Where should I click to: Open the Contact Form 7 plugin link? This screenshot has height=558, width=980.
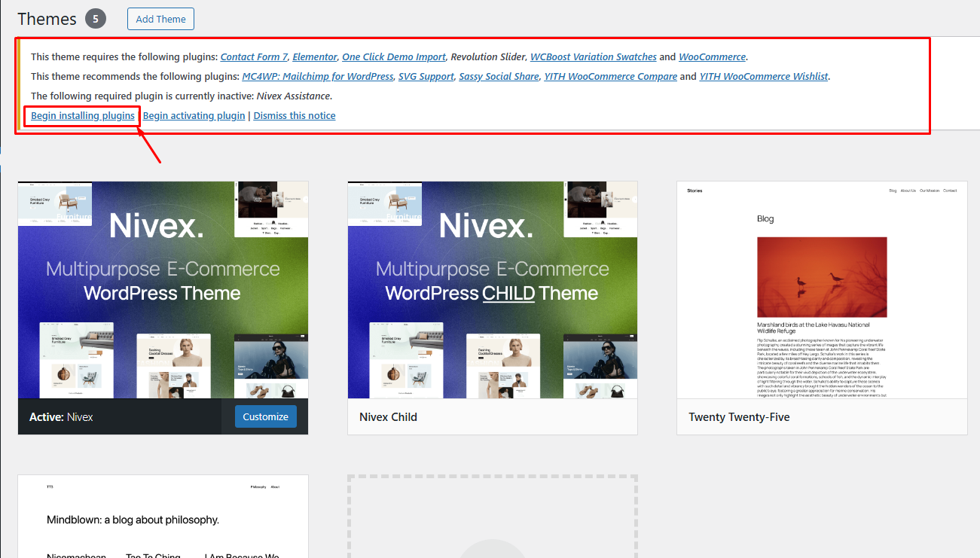pos(255,56)
